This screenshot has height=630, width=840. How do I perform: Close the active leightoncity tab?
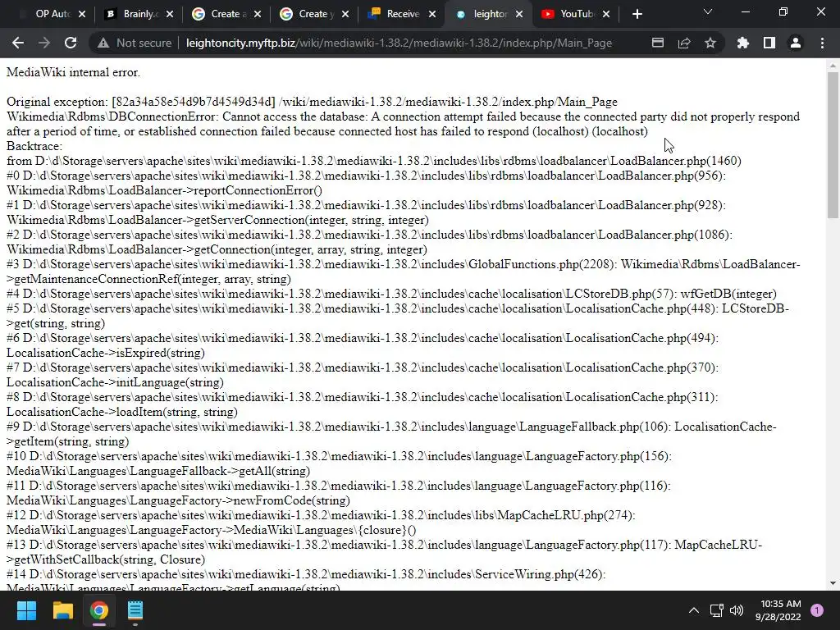[x=519, y=15]
